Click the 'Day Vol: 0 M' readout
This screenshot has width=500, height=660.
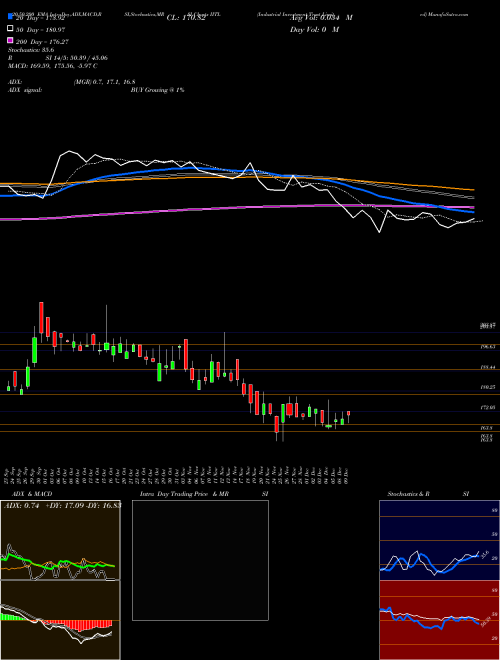(315, 29)
